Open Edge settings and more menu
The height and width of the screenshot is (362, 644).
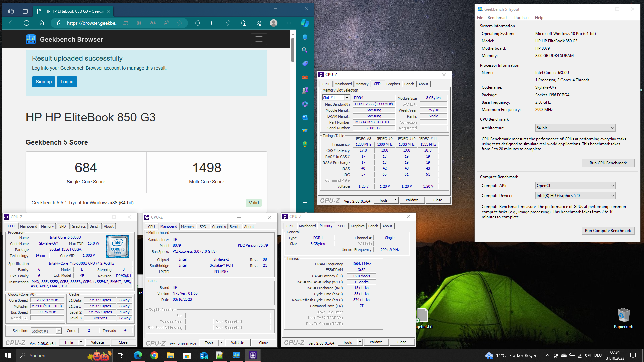(x=289, y=23)
